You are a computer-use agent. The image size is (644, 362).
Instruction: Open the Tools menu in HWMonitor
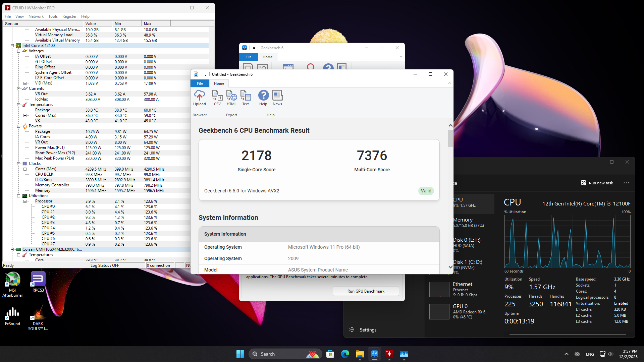[x=53, y=16]
